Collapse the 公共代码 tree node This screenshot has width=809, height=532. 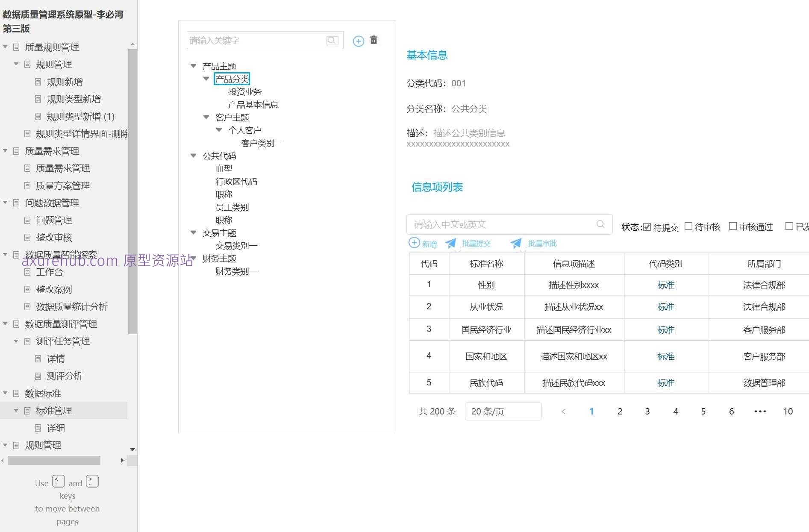[x=193, y=156]
